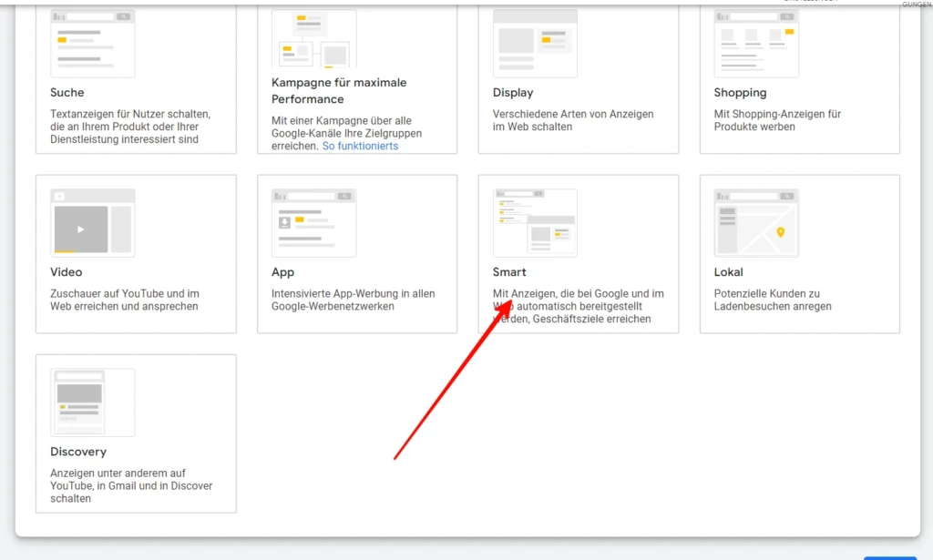Choose the Display campaign illustration
Viewport: 933px width, 560px height.
click(535, 43)
